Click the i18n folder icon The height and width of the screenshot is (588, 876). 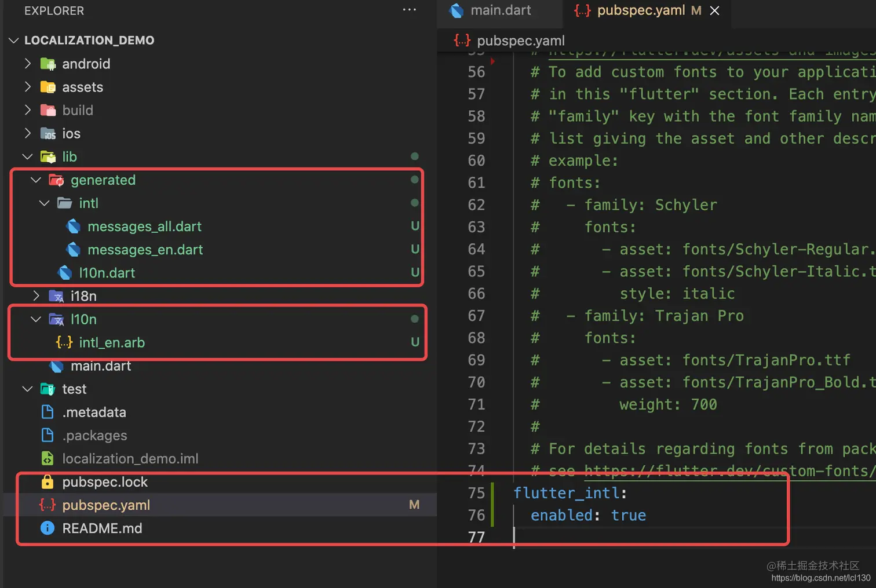click(56, 296)
